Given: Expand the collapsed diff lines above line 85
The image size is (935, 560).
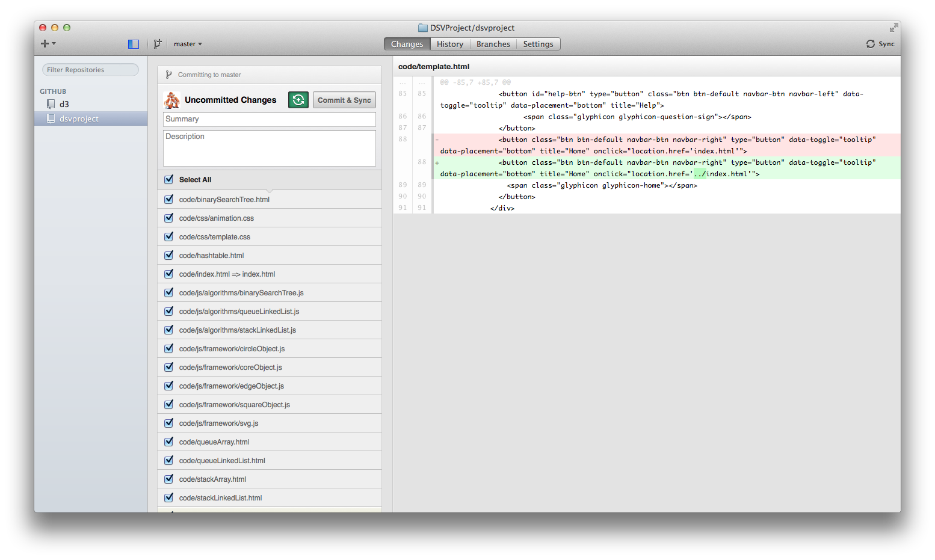Looking at the screenshot, I should (412, 82).
